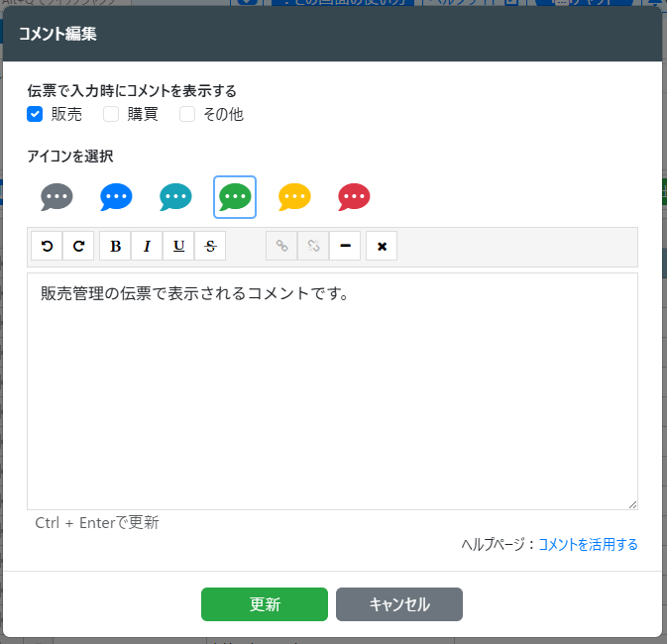
Task: Click the clear formatting X icon
Action: pyautogui.click(x=382, y=246)
